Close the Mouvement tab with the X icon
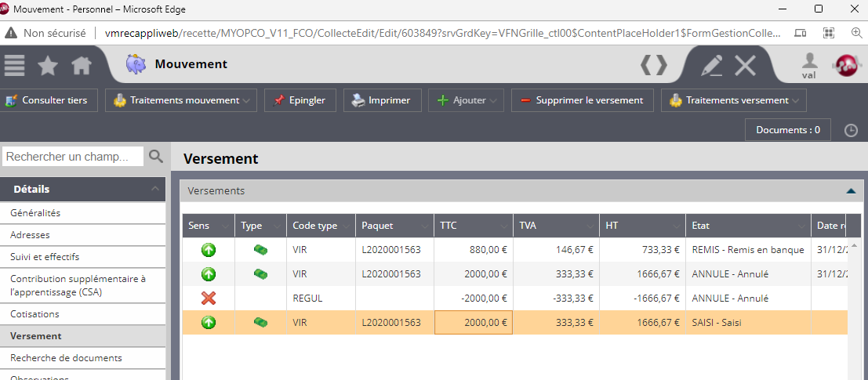The height and width of the screenshot is (380, 868). click(745, 65)
